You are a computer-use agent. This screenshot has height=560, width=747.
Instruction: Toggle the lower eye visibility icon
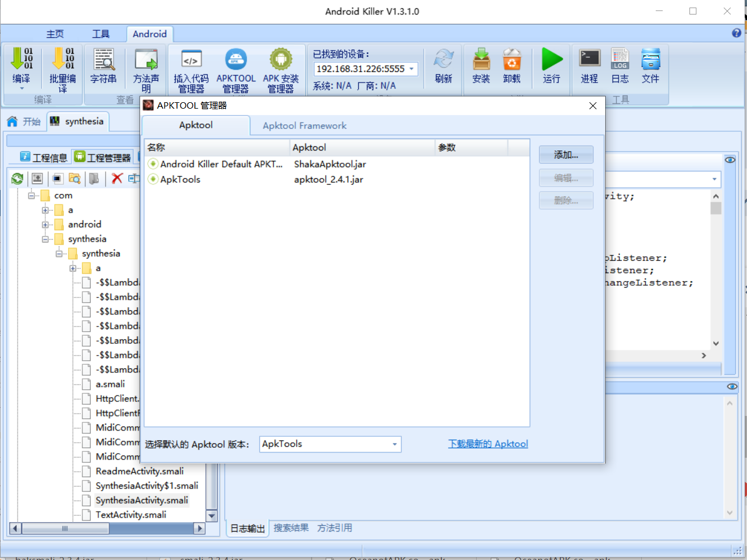tap(732, 386)
